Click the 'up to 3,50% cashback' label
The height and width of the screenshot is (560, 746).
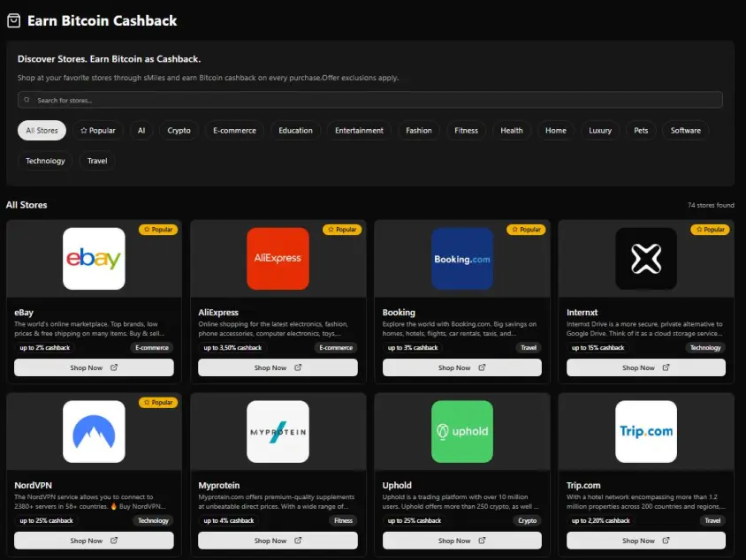[x=232, y=347]
